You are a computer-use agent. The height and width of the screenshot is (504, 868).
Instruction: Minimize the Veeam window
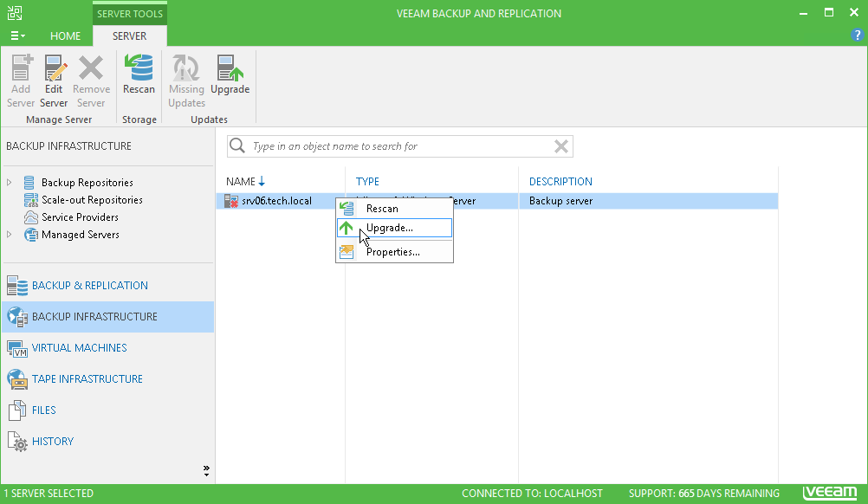point(803,13)
